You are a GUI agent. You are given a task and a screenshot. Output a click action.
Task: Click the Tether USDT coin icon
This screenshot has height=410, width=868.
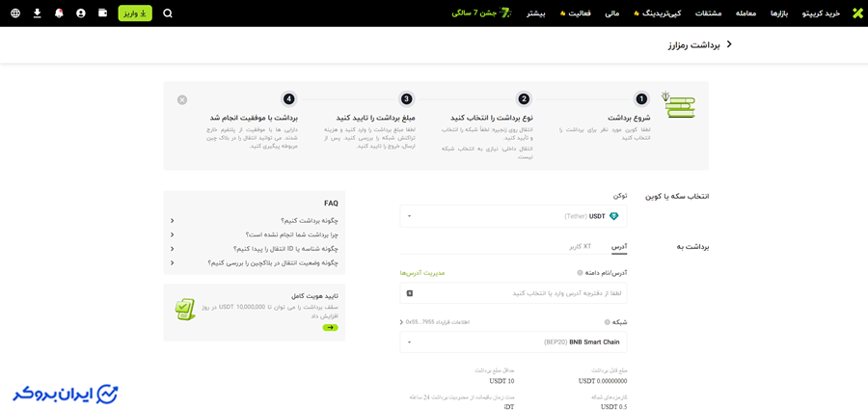click(x=613, y=216)
